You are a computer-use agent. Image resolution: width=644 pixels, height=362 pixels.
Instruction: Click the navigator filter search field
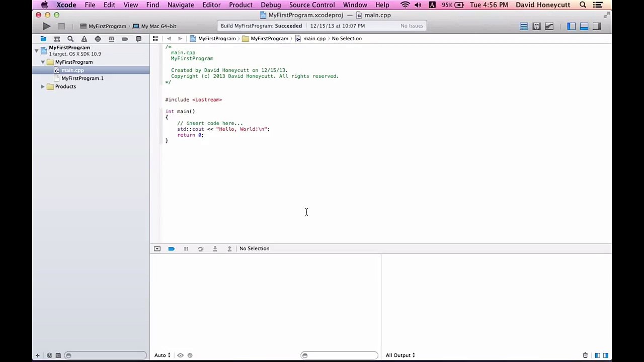[x=106, y=355]
